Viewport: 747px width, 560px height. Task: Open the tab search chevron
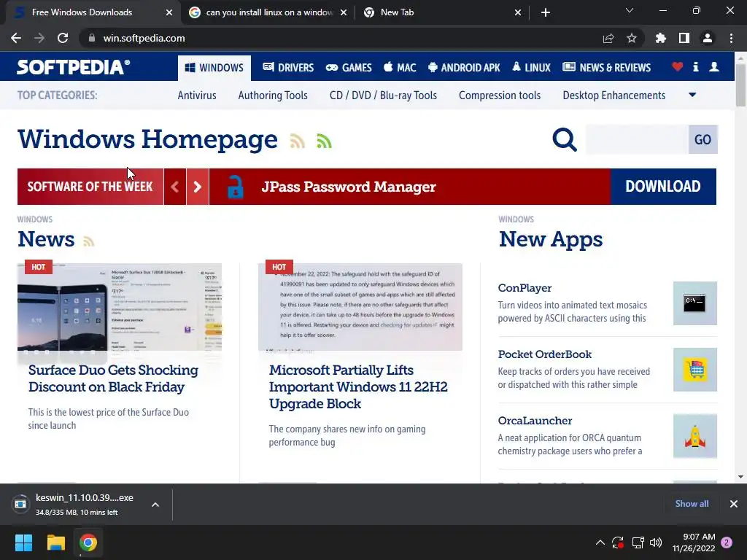coord(630,10)
